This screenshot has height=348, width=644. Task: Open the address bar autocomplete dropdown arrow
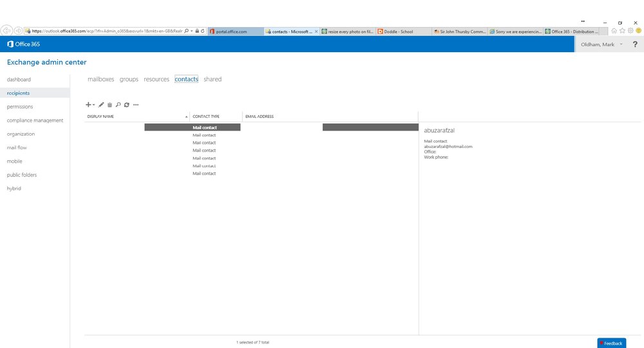coord(191,31)
